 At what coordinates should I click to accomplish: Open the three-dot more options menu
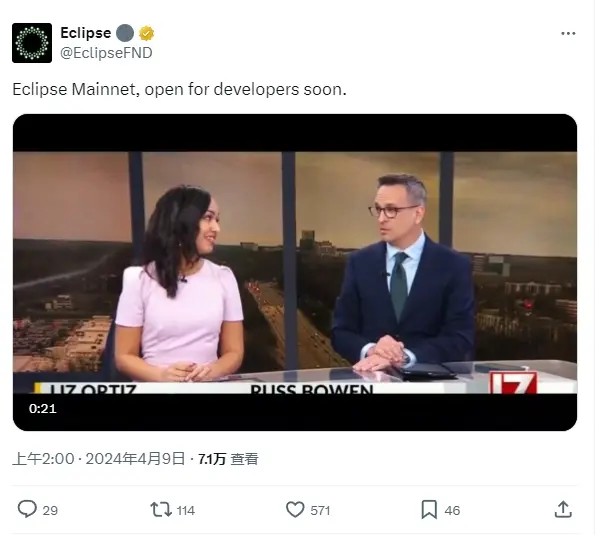tap(568, 34)
